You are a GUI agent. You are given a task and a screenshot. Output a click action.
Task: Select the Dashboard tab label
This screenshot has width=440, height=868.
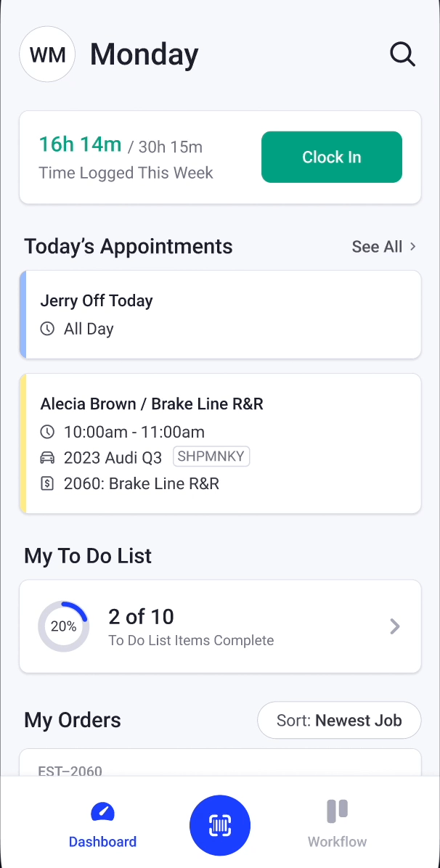tap(102, 842)
